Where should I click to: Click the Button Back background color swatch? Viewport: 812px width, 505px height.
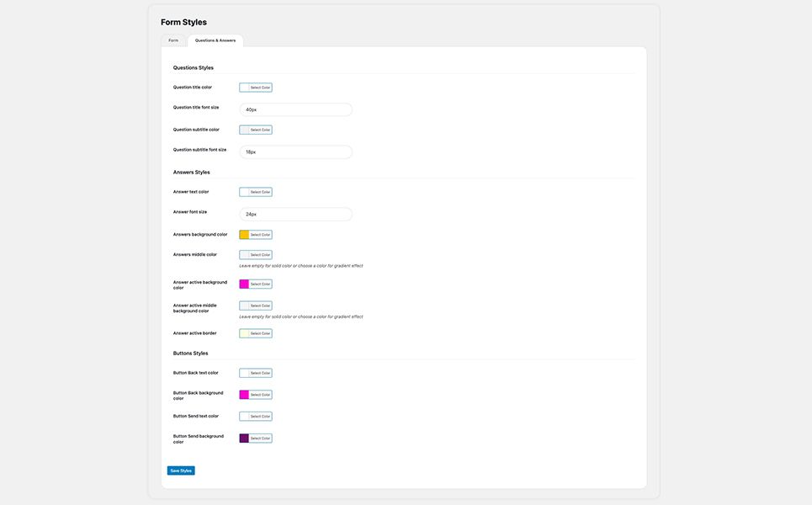[244, 395]
